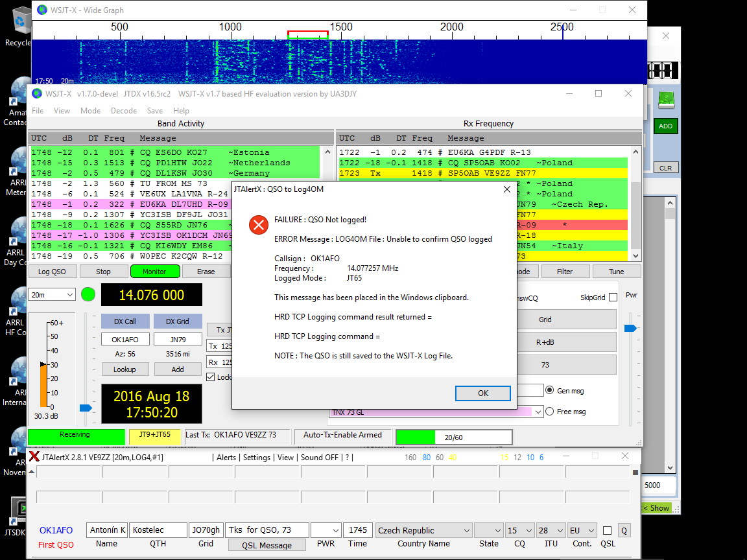The height and width of the screenshot is (560, 747).
Task: Select the Free msg radio button
Action: [550, 412]
